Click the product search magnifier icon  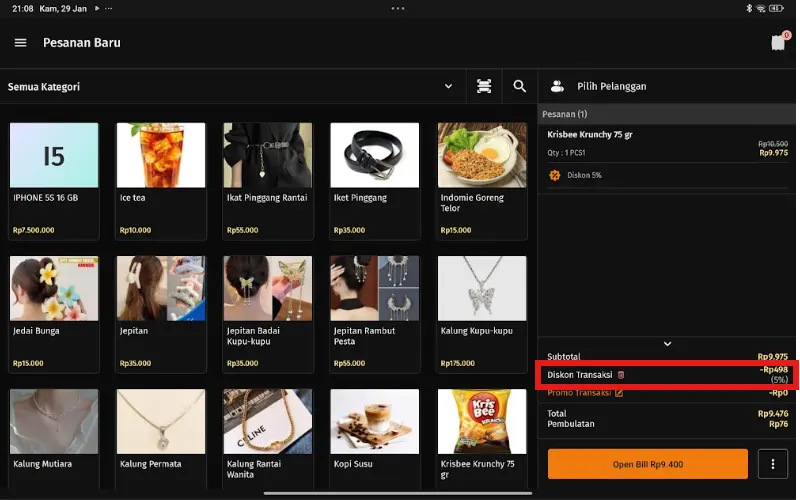coord(520,87)
